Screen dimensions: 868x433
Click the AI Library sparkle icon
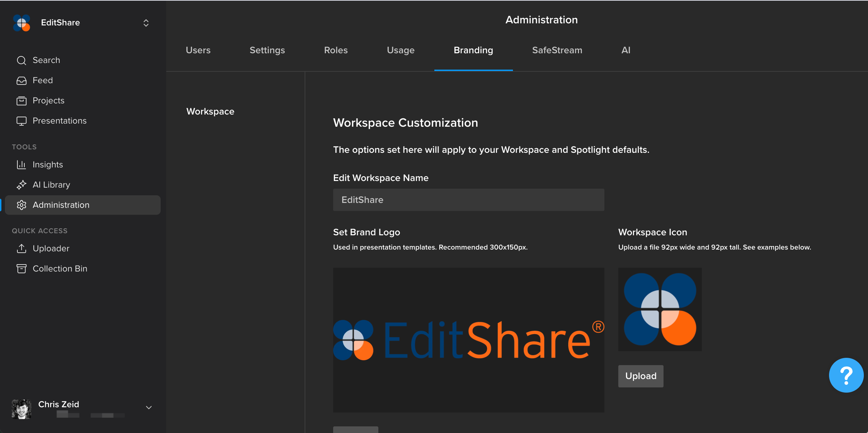click(x=22, y=185)
